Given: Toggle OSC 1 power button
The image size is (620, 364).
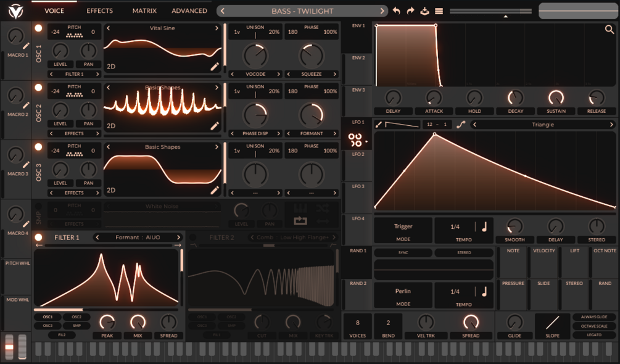Looking at the screenshot, I should coord(38,28).
